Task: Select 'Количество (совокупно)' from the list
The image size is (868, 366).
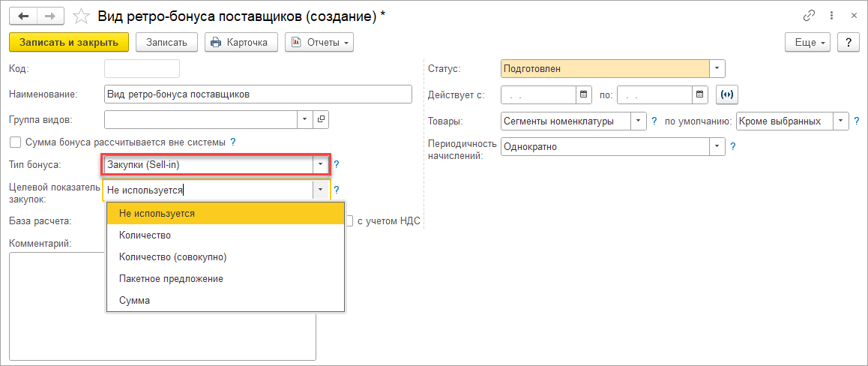Action: [x=172, y=256]
